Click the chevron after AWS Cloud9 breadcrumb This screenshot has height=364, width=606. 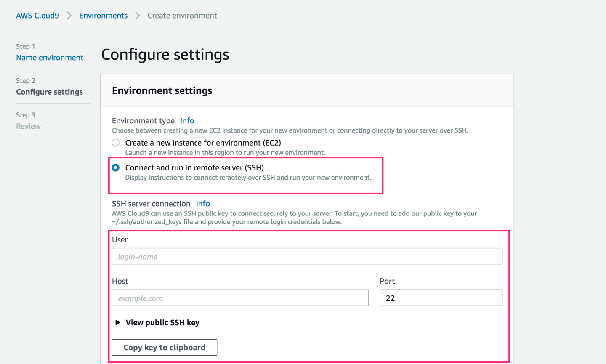(69, 16)
